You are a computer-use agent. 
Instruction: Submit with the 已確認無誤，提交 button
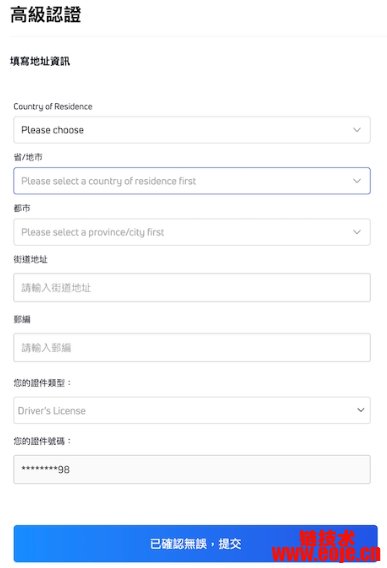195,543
